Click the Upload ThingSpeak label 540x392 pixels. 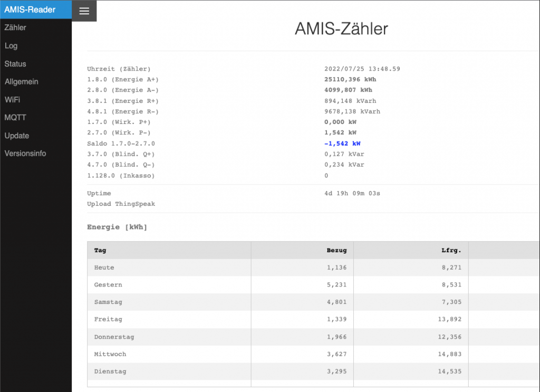point(121,204)
